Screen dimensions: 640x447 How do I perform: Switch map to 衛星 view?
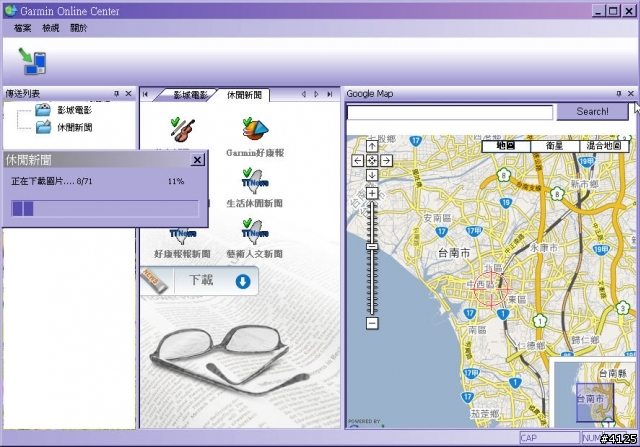(555, 146)
